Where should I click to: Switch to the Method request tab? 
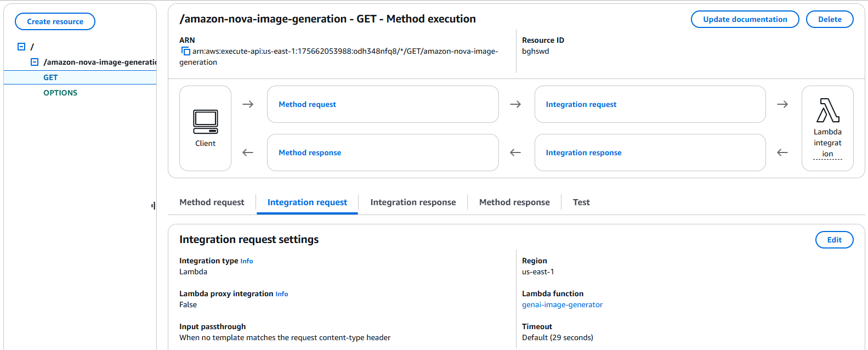click(212, 202)
